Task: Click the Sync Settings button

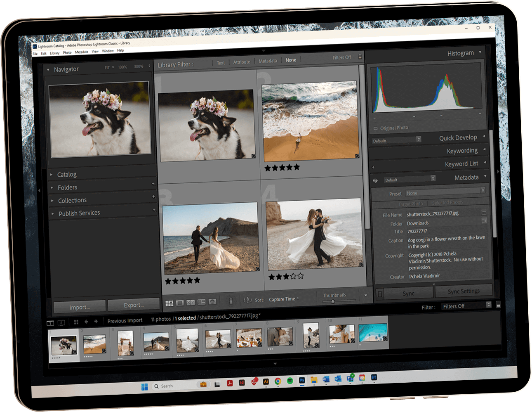Action: (464, 291)
